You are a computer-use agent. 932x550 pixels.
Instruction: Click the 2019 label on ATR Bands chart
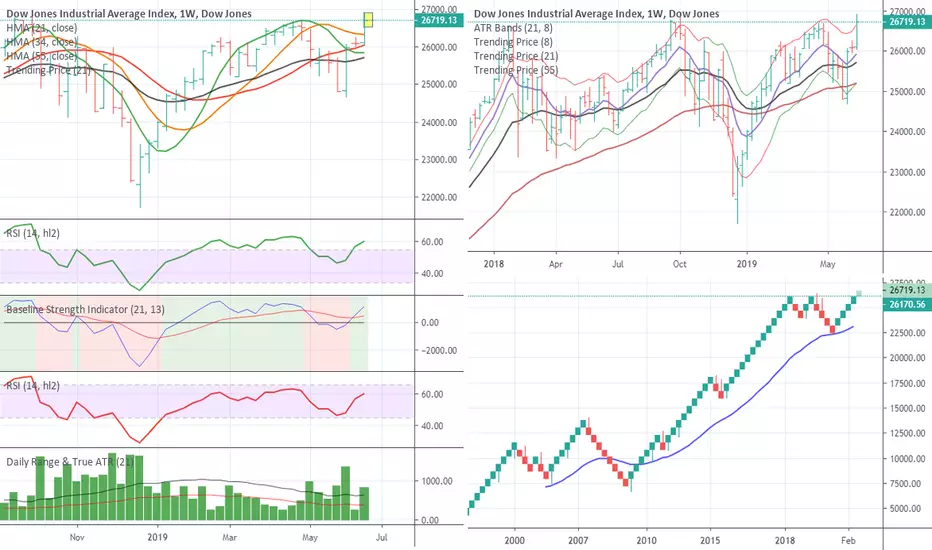click(x=747, y=263)
